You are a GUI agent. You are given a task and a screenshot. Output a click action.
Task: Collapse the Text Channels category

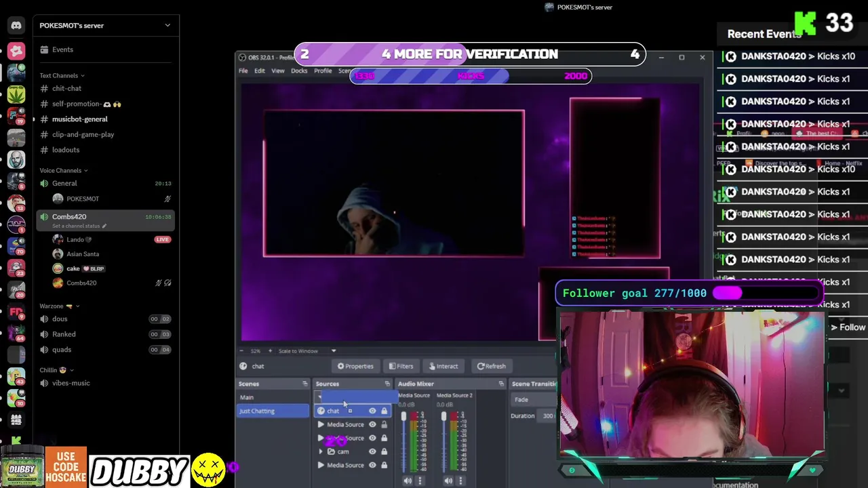[62, 75]
